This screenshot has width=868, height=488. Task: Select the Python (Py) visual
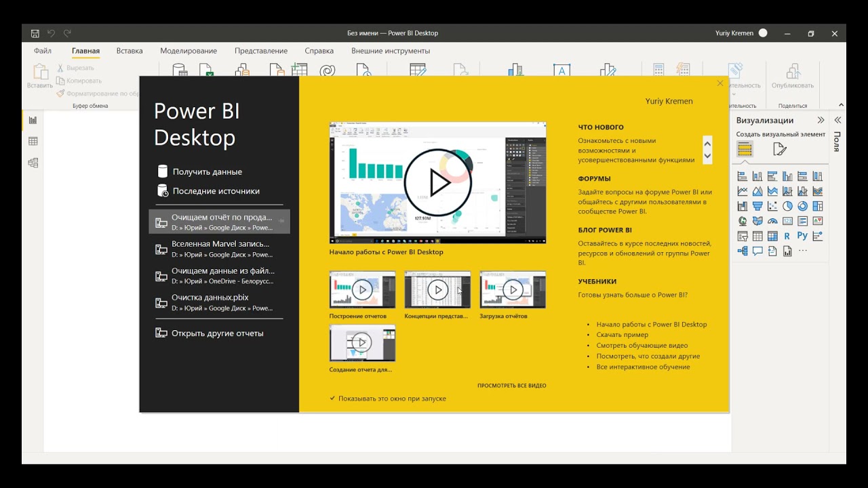click(802, 235)
